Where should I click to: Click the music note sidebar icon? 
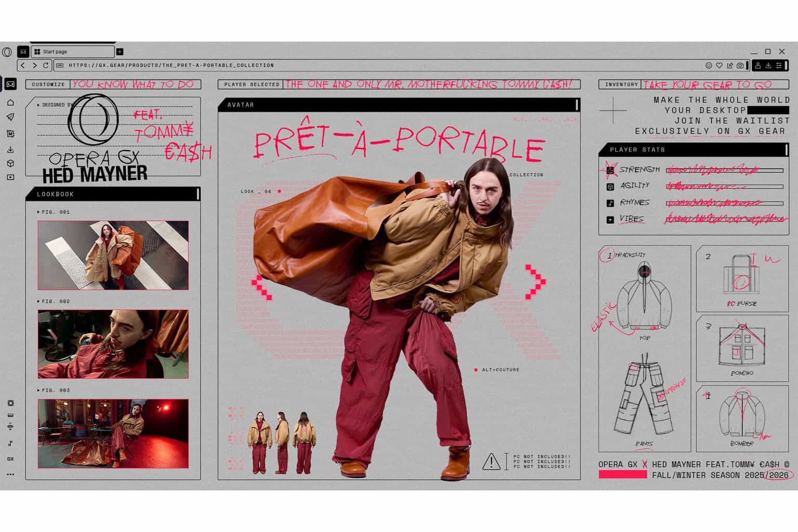(10, 443)
